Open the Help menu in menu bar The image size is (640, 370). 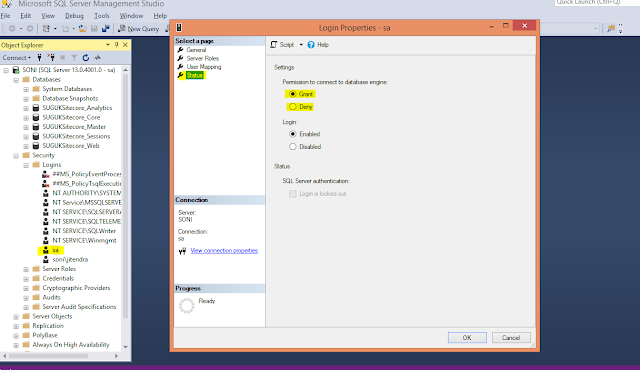pyautogui.click(x=160, y=16)
